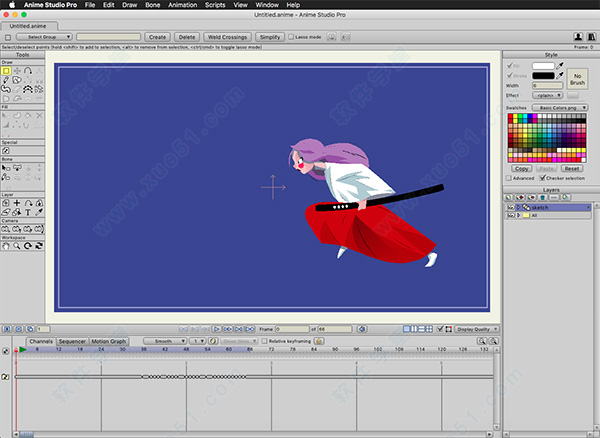Expand the sketch layer triangle
600x438 pixels.
518,207
